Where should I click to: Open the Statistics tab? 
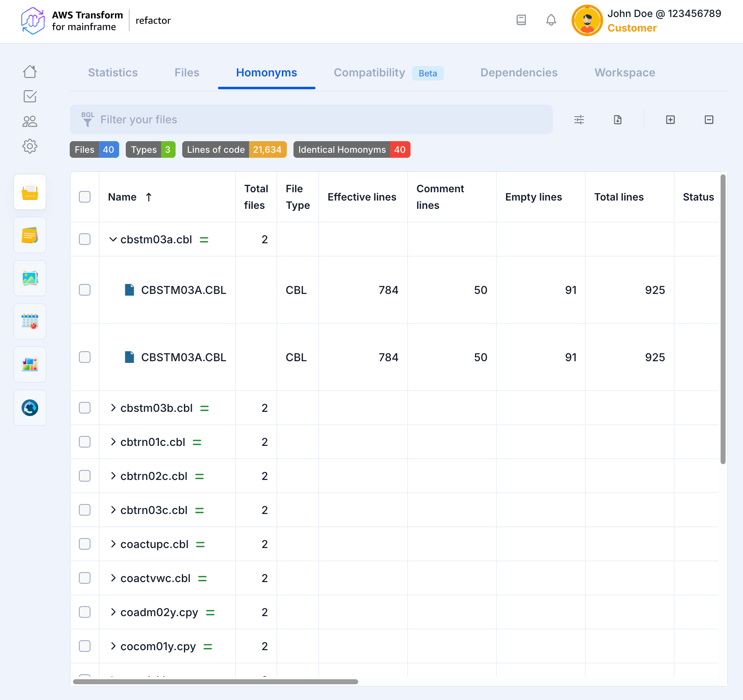pyautogui.click(x=112, y=73)
